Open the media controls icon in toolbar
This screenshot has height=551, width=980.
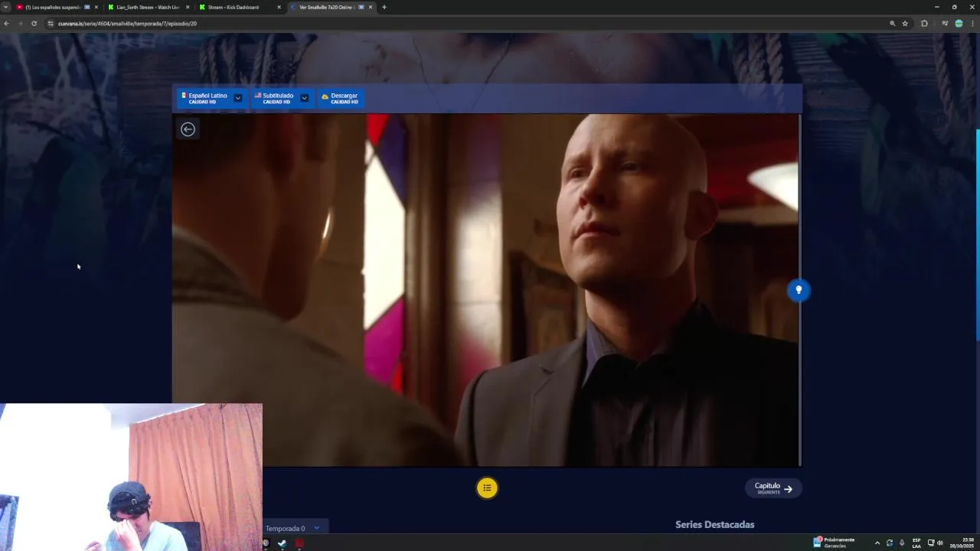(945, 24)
